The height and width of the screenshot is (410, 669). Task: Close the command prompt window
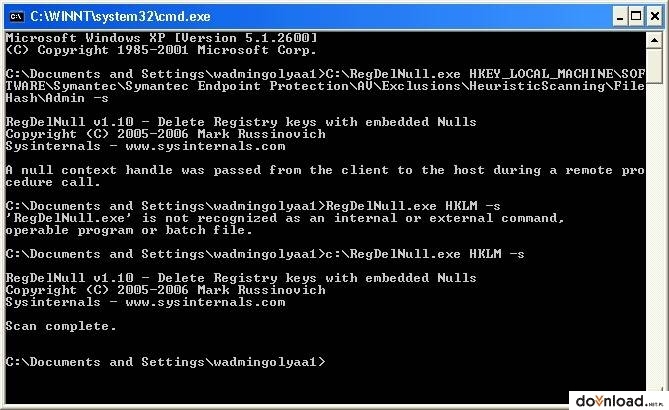655,17
